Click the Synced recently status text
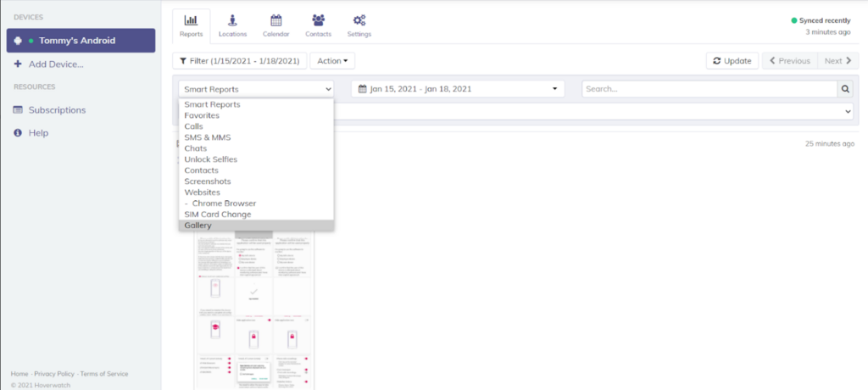This screenshot has width=868, height=390. coord(825,20)
